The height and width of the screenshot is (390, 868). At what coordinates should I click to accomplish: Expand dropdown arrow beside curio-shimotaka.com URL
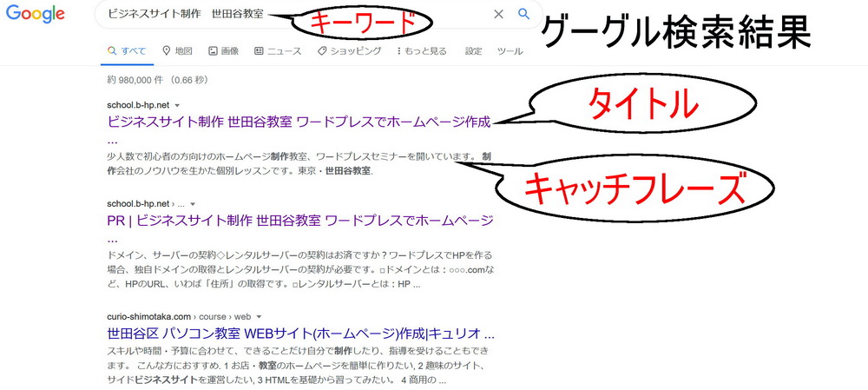(x=259, y=317)
